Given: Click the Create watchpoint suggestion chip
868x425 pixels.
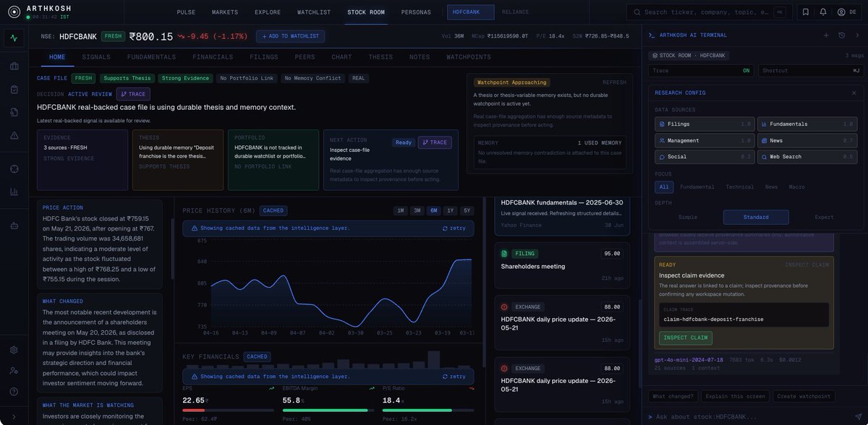Looking at the screenshot, I should (x=804, y=396).
